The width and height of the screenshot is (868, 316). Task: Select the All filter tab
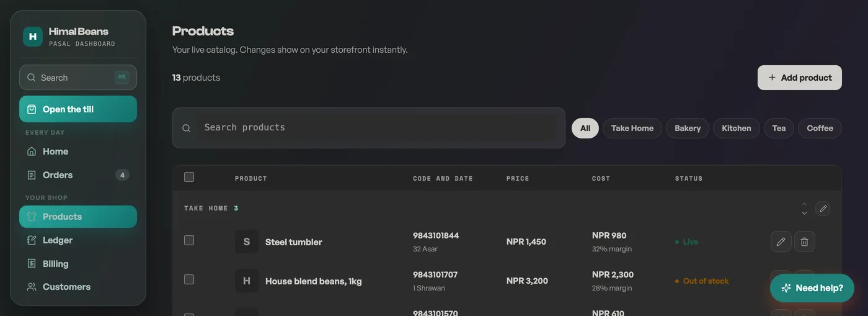coord(585,128)
